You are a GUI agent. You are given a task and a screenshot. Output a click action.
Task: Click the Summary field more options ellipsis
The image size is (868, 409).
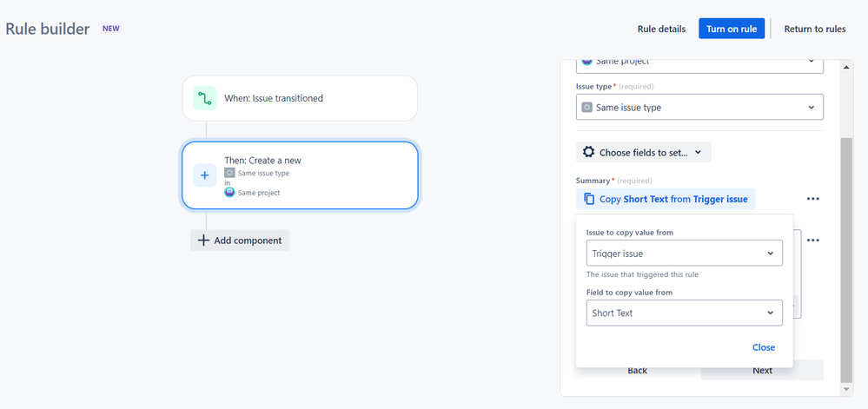[812, 199]
